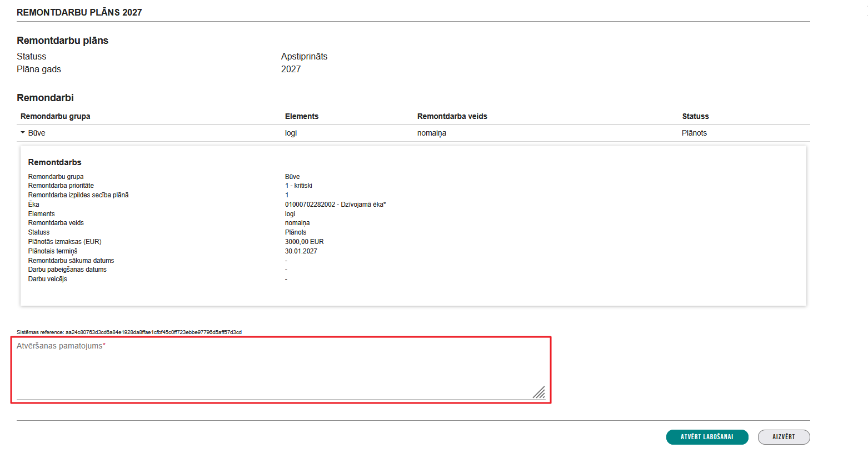
Task: Collapse the Būve repair group row
Action: (23, 133)
